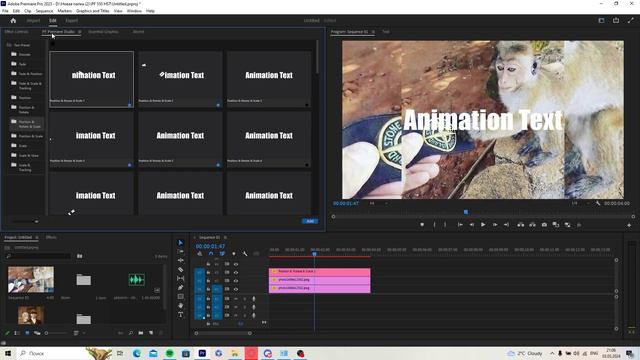Viewport: 640px width, 360px height.
Task: Hide the topmost empty video track (eye)
Action: click(x=236, y=264)
